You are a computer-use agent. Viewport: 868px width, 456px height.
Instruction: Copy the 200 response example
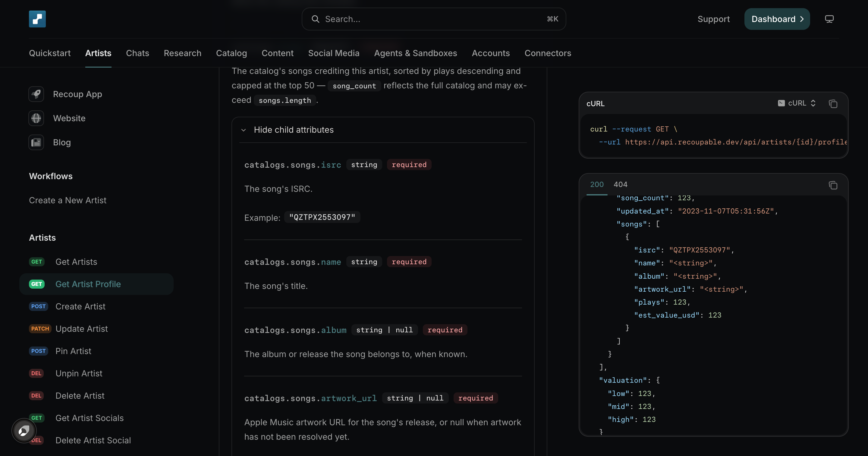[x=833, y=185]
